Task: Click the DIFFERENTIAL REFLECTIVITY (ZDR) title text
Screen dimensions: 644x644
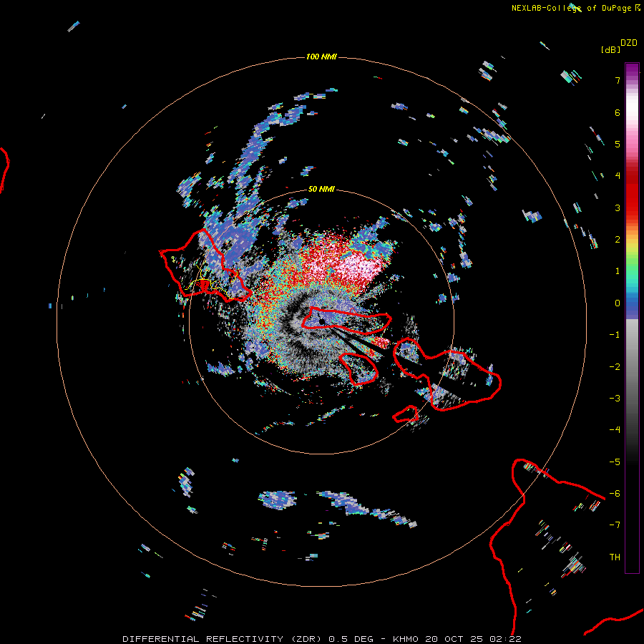Action: click(223, 639)
